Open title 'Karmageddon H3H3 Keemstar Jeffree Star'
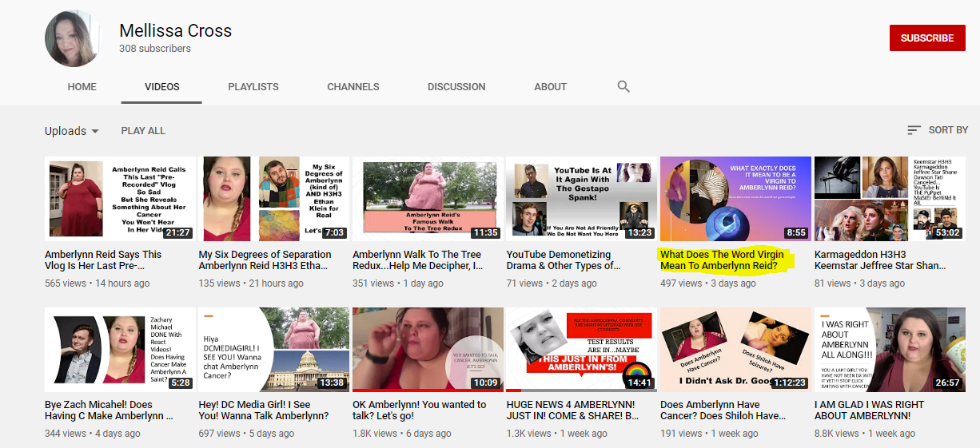The image size is (980, 448). pos(880,260)
